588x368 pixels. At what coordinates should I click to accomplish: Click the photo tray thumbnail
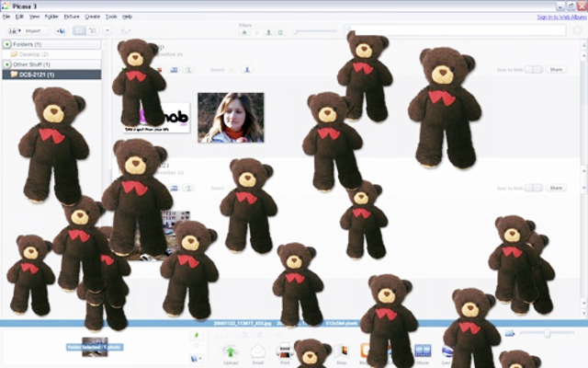tap(95, 347)
